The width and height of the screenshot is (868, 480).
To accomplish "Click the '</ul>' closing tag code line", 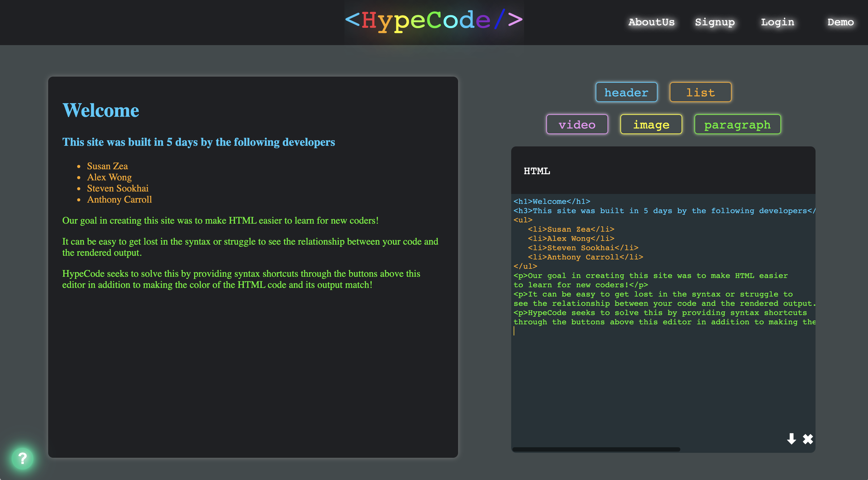I will click(525, 266).
